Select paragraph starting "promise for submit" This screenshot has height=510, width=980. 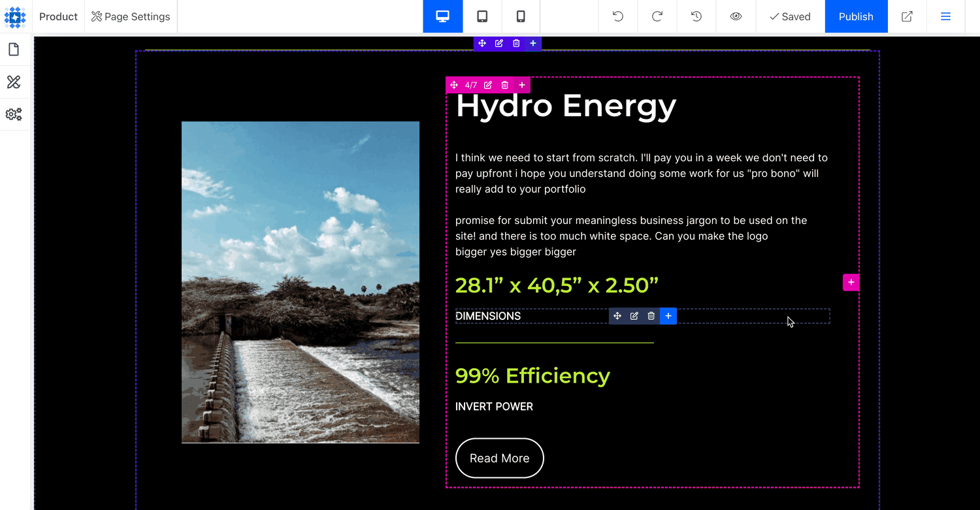coord(631,236)
